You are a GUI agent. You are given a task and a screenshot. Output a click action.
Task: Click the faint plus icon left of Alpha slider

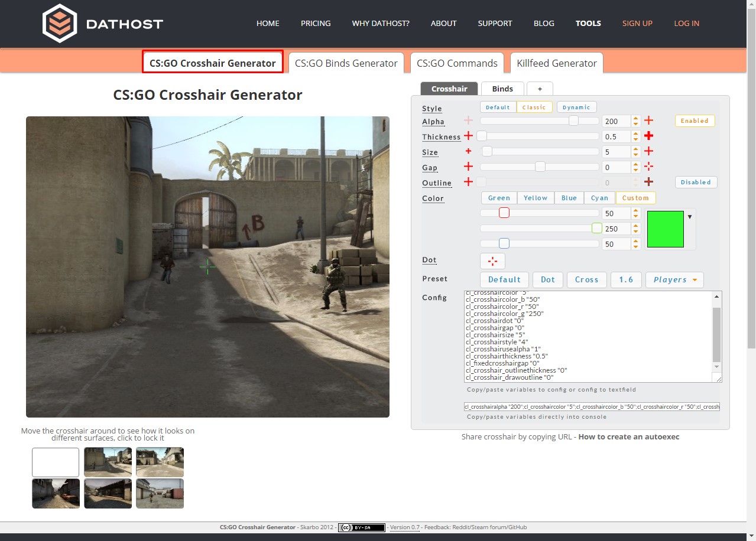click(x=469, y=120)
